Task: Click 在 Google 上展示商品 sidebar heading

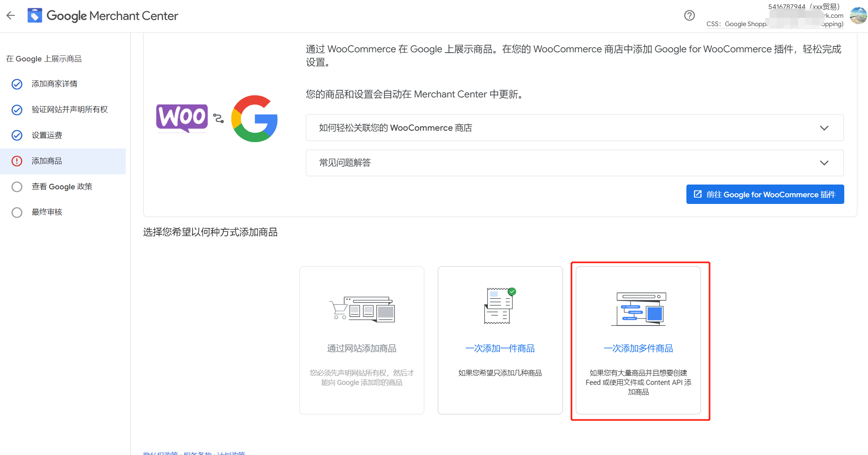Action: (44, 59)
